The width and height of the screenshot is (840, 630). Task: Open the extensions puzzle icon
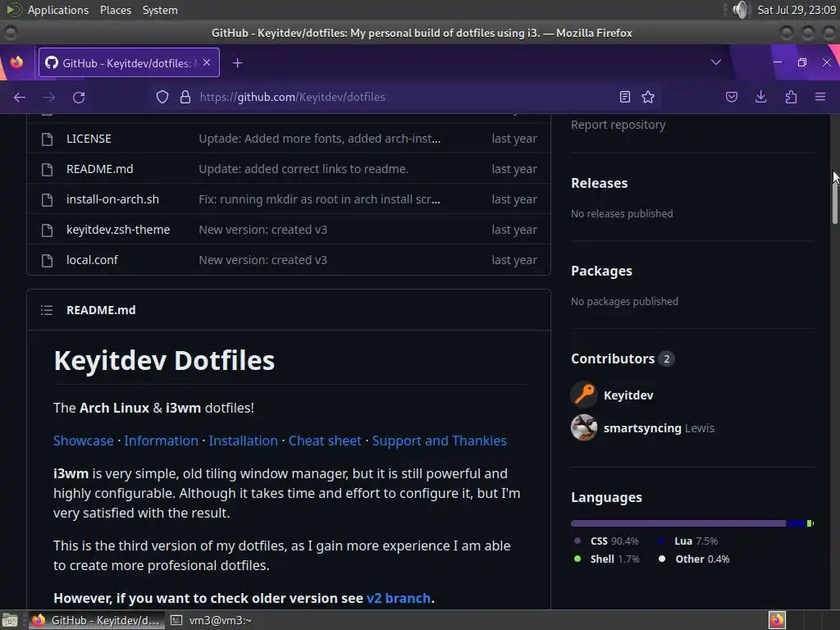pos(791,97)
